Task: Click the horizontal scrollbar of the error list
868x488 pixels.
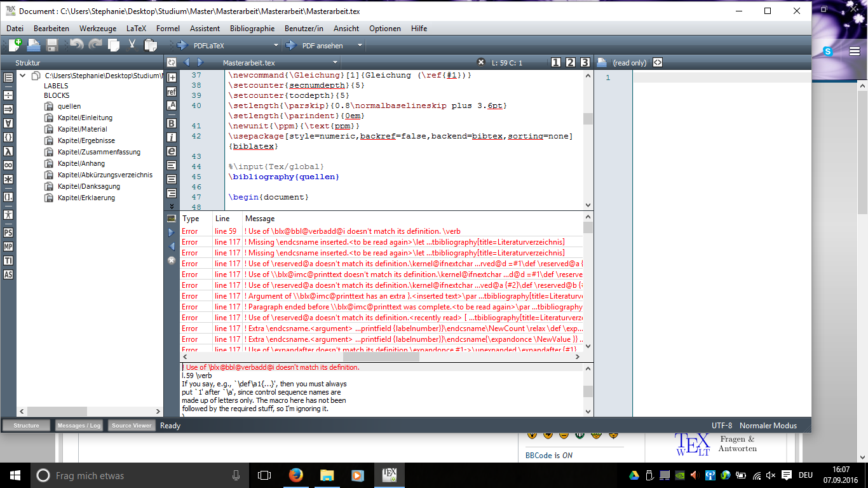Action: tap(381, 357)
